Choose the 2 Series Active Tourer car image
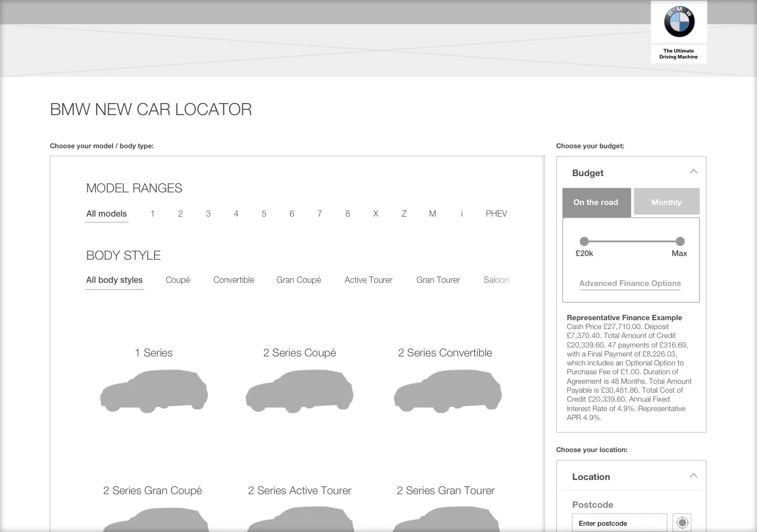The width and height of the screenshot is (757, 532). point(300,520)
